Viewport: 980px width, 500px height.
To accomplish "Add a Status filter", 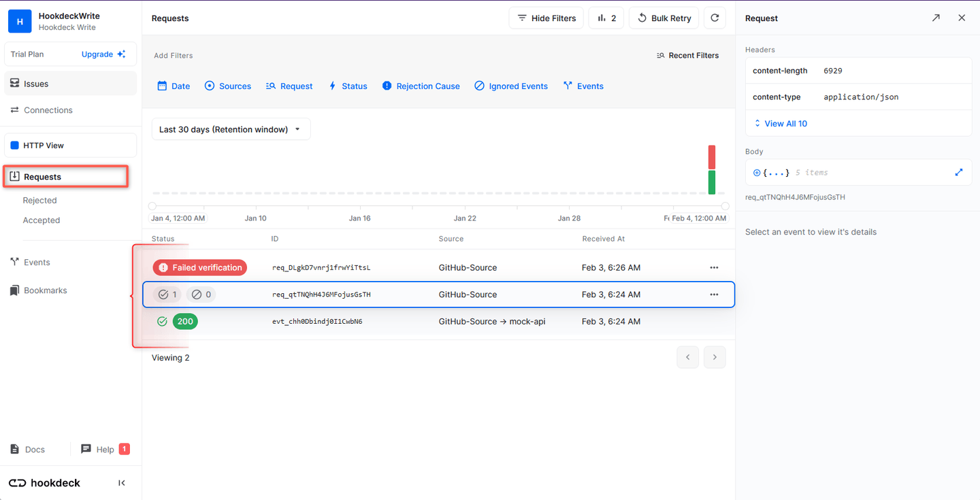I will (348, 86).
